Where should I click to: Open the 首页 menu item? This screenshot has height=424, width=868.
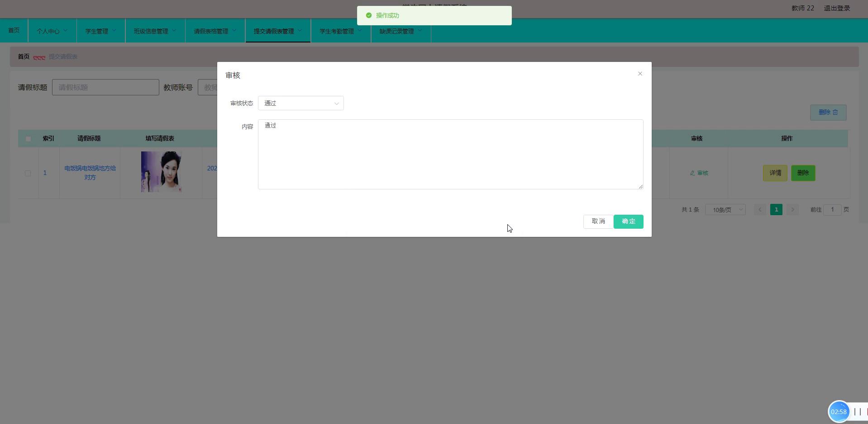click(x=14, y=30)
